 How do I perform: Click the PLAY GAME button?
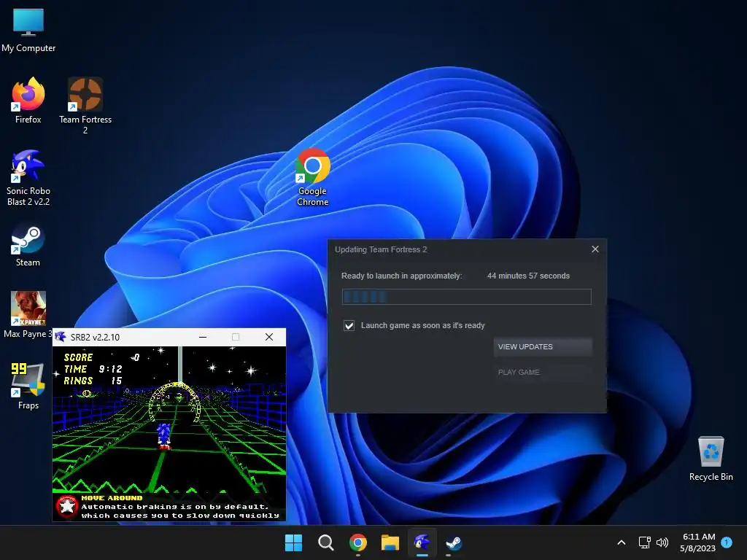pos(543,372)
